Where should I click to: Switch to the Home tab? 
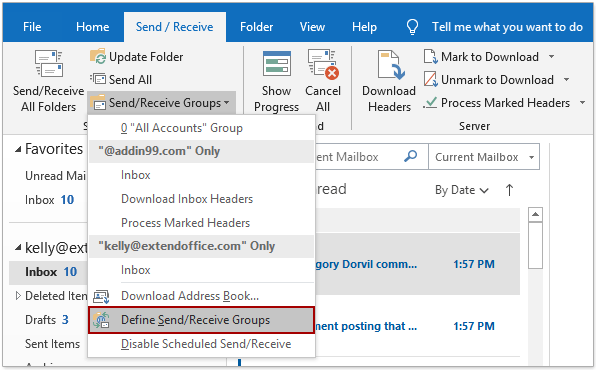pos(92,27)
